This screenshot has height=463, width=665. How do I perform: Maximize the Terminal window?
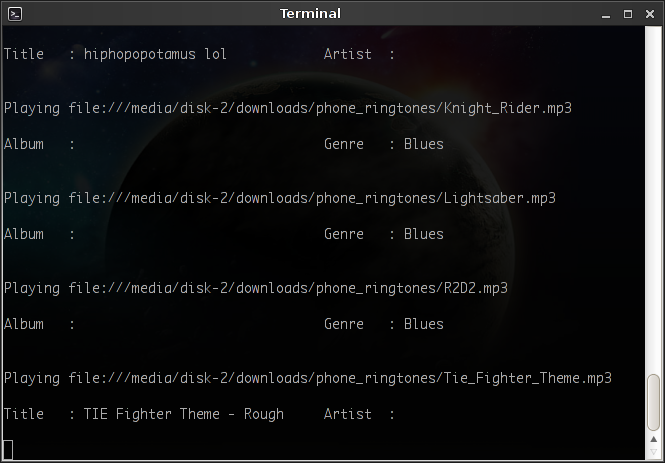628,14
